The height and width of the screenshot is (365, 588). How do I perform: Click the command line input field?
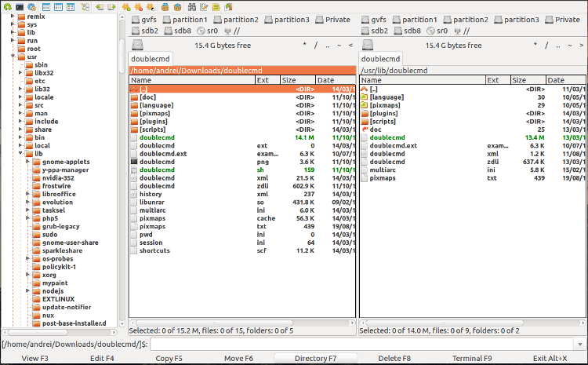[x=367, y=344]
